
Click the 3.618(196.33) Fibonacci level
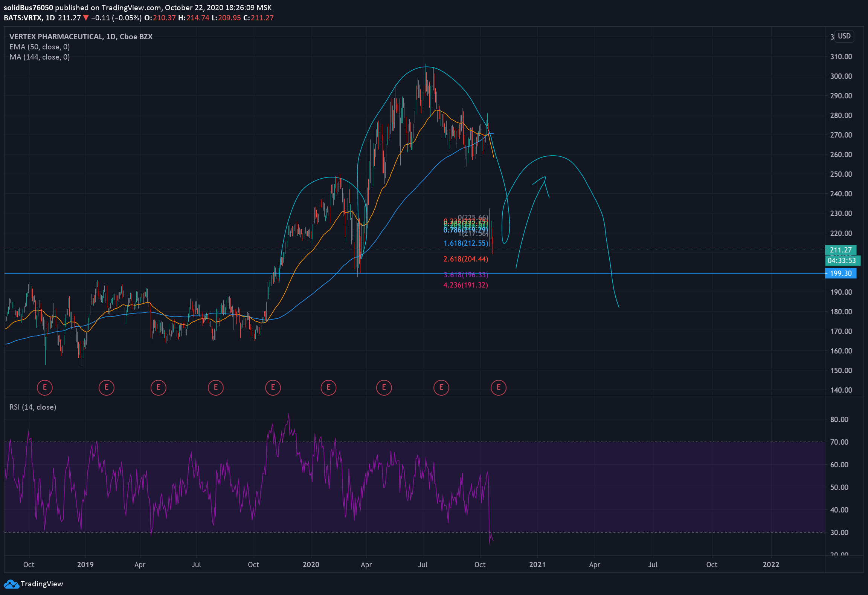point(466,275)
